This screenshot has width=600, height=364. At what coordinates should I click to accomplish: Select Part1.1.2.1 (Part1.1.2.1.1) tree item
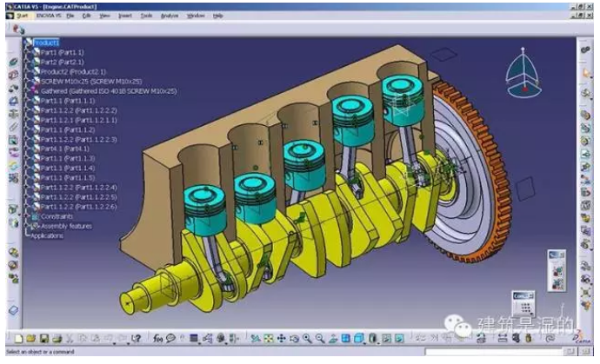pos(79,120)
